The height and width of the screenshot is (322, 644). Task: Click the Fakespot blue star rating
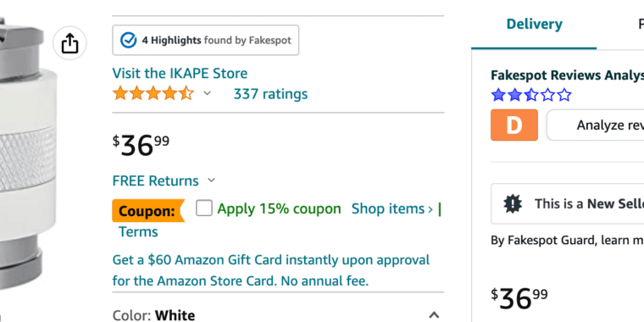(531, 95)
